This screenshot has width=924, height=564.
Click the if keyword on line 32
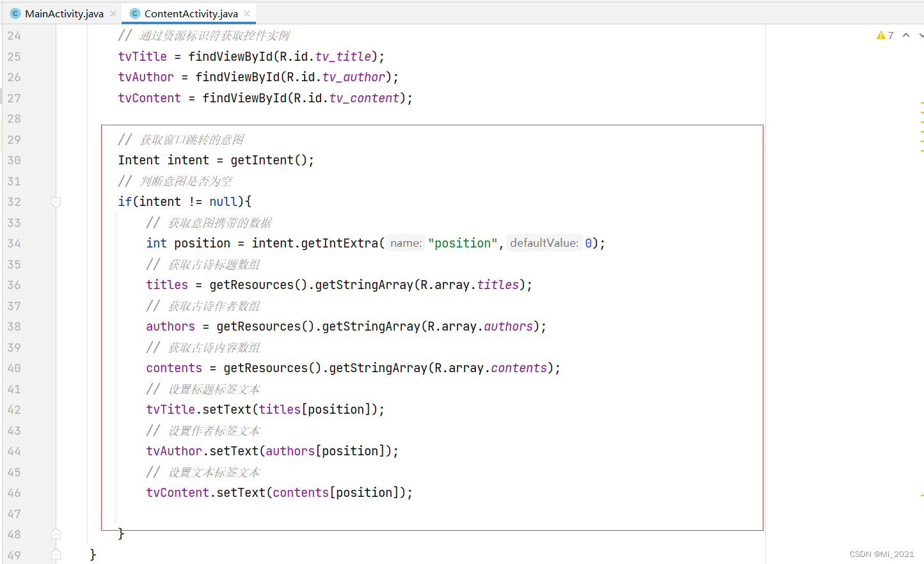[125, 201]
